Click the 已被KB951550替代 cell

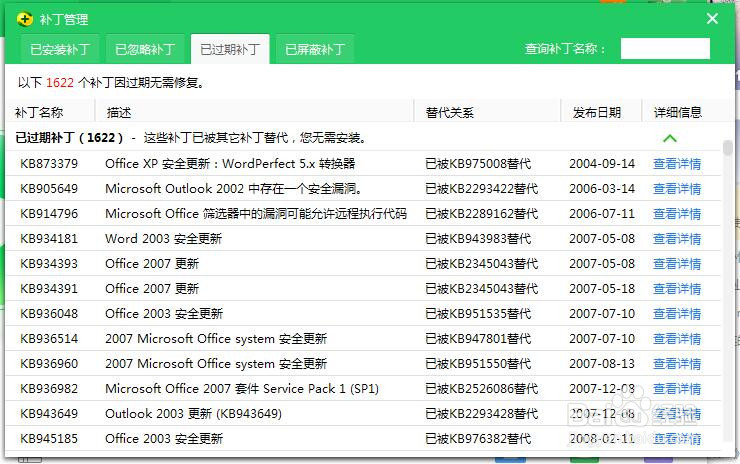[x=478, y=364]
